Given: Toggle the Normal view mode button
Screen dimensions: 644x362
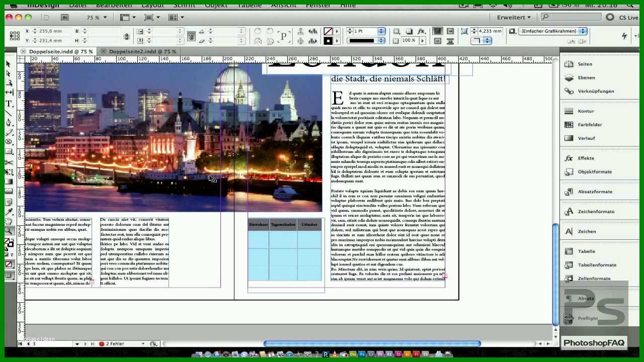Looking at the screenshot, I should (9, 275).
